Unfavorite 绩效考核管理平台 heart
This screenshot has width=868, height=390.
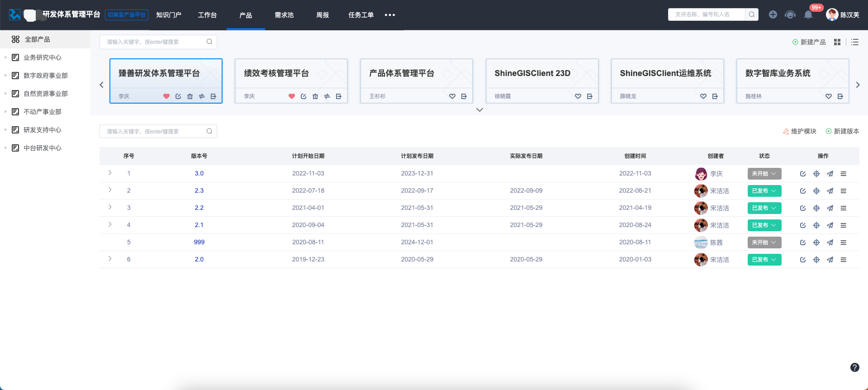click(x=292, y=96)
